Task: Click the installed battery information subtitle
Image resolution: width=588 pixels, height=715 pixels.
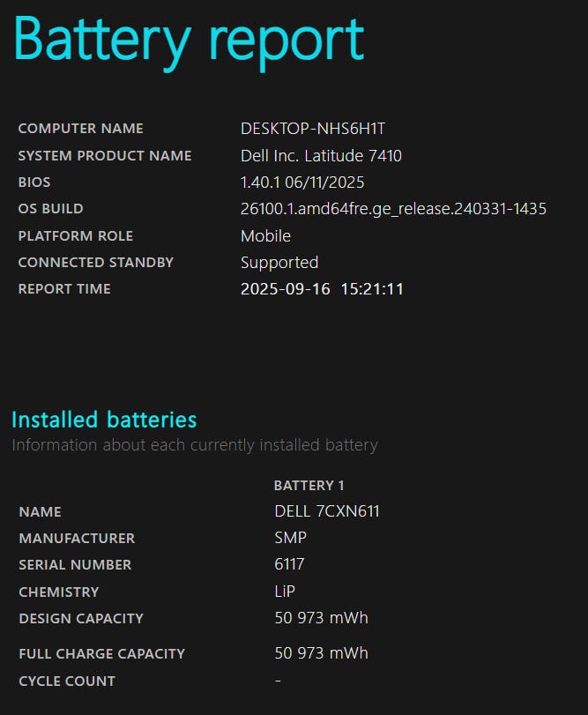Action: (195, 445)
